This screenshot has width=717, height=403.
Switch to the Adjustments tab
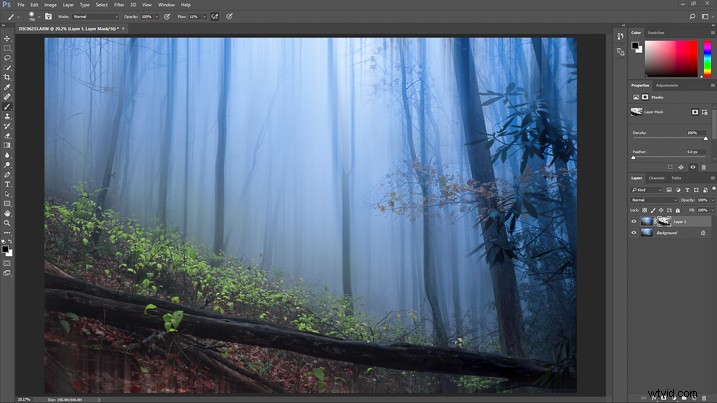coord(667,86)
